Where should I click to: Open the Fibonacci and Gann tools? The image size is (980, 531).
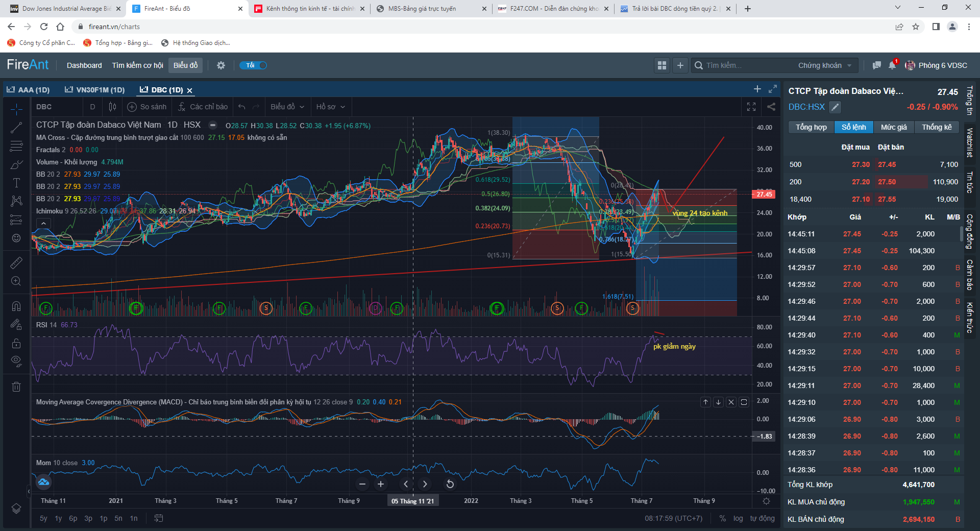(16, 146)
